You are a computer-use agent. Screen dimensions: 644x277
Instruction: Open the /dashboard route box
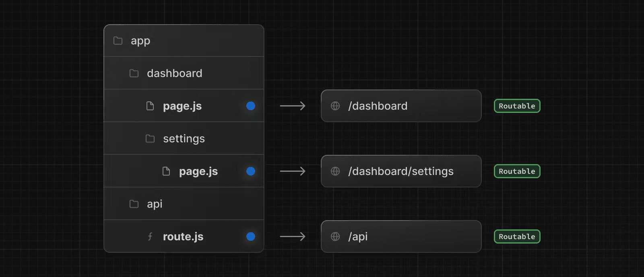[x=401, y=106]
